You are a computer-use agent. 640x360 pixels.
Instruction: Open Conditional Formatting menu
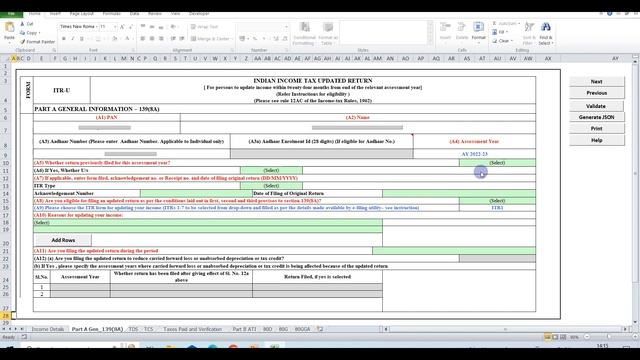click(x=304, y=33)
